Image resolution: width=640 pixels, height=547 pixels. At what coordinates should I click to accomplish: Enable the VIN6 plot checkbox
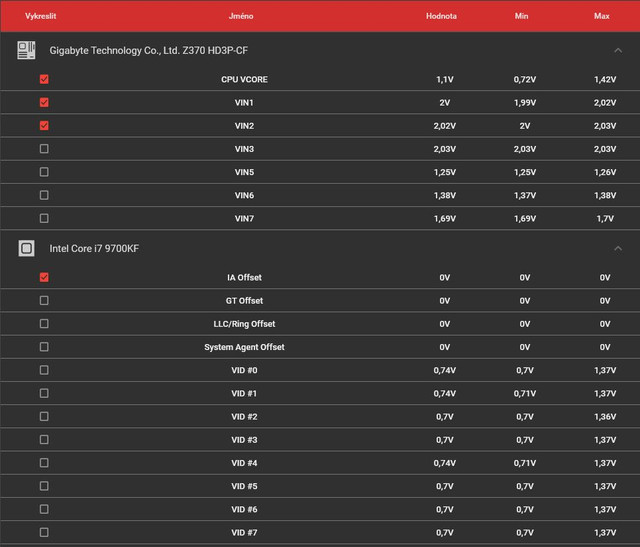coord(44,195)
